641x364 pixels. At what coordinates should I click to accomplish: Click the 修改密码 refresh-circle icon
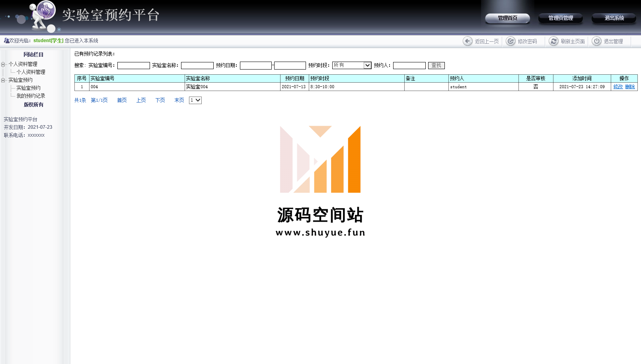click(x=510, y=41)
